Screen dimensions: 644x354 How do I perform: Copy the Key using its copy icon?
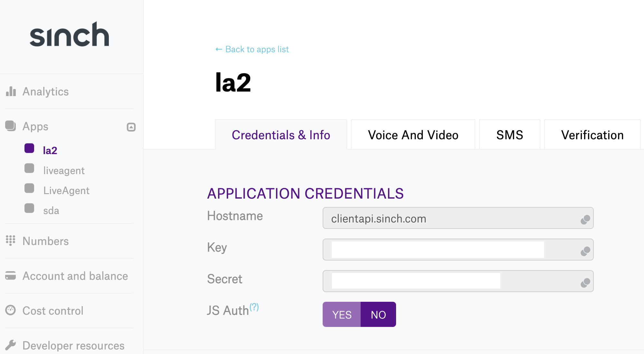(x=585, y=251)
